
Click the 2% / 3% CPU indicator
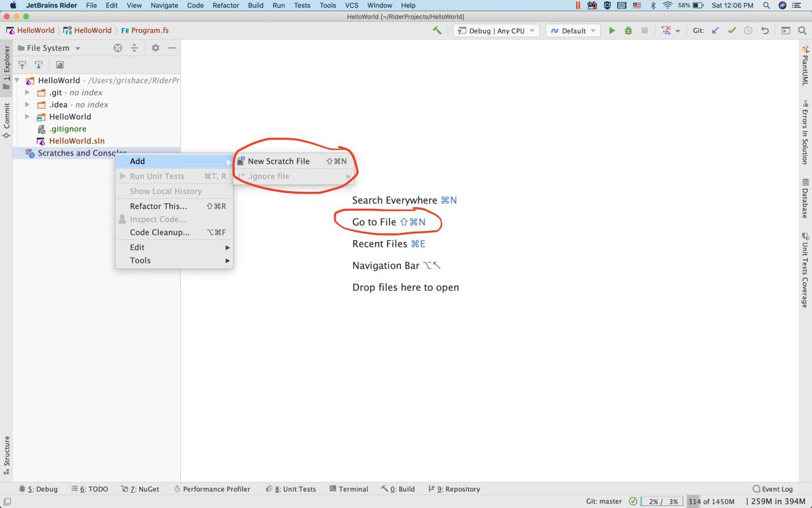coord(662,501)
